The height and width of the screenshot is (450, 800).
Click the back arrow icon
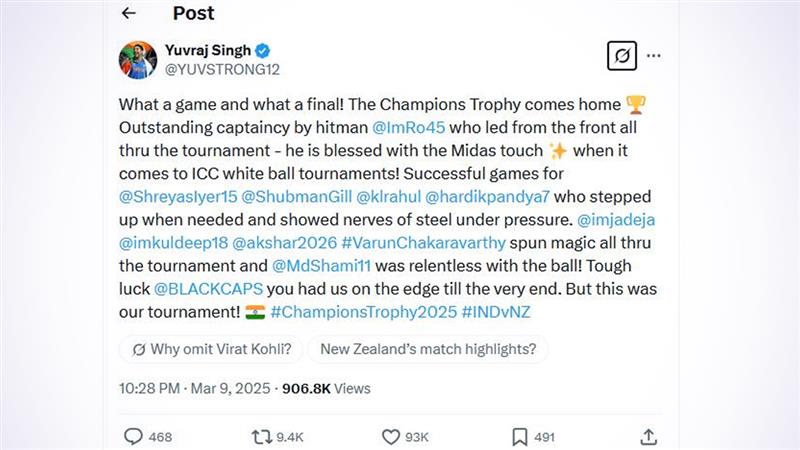pyautogui.click(x=128, y=14)
